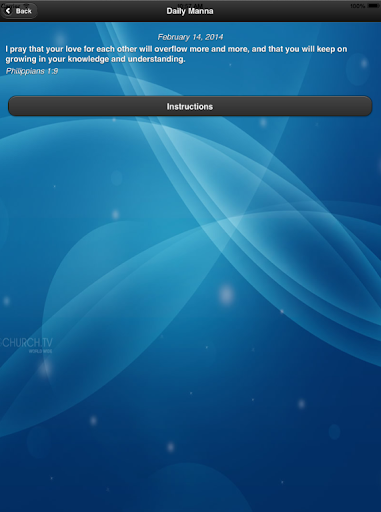Click the Philippians 1:9 reference
This screenshot has height=512, width=381.
point(32,71)
